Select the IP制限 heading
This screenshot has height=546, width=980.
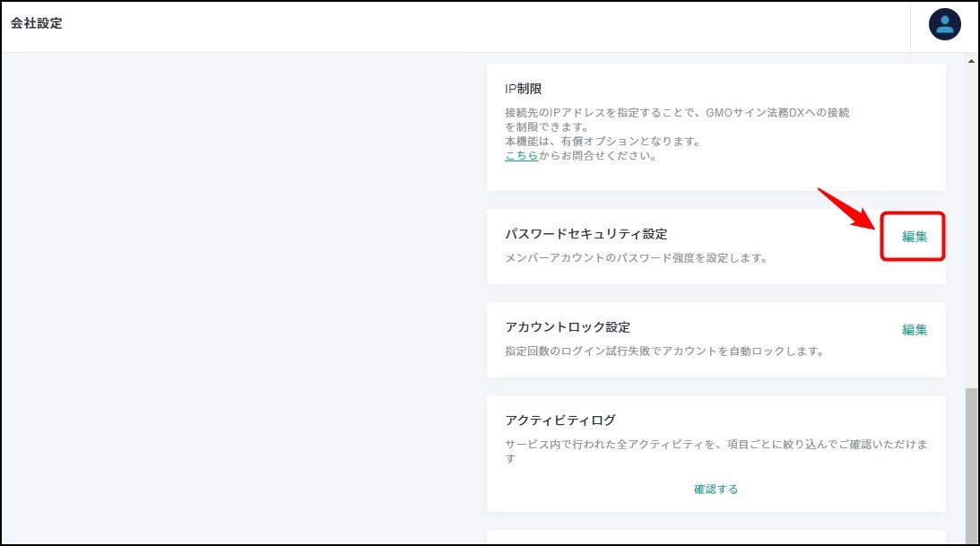pos(524,89)
